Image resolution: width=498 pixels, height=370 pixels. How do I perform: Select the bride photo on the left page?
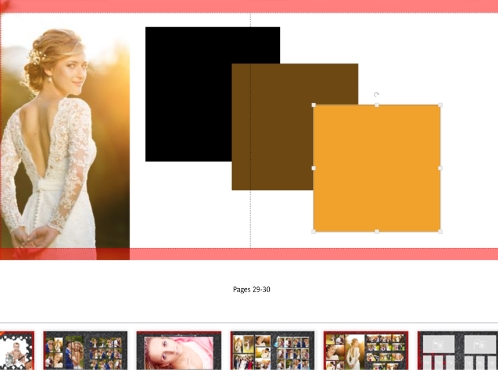click(x=65, y=137)
